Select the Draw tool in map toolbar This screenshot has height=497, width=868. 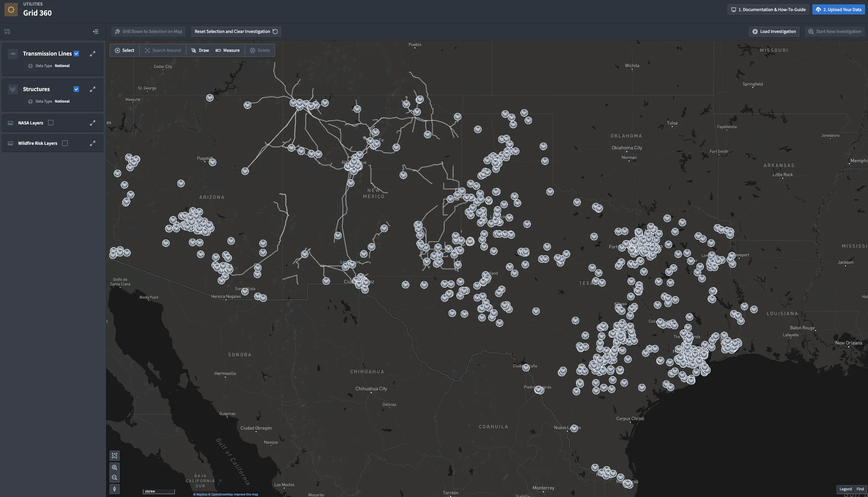200,50
